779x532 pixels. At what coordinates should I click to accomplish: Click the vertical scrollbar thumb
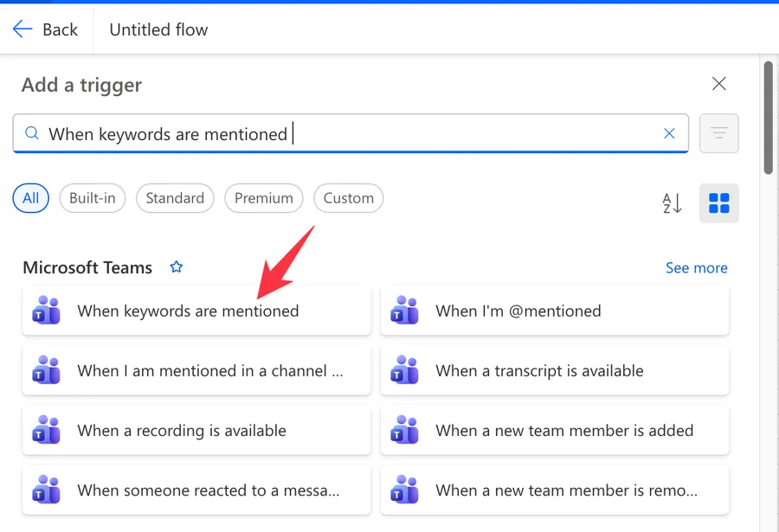tap(769, 118)
